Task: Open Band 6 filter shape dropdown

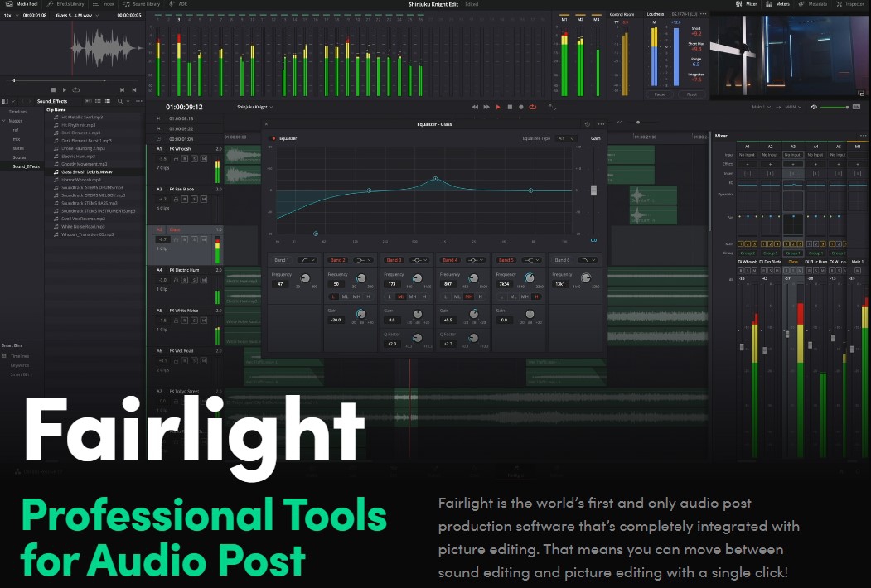Action: coord(587,260)
